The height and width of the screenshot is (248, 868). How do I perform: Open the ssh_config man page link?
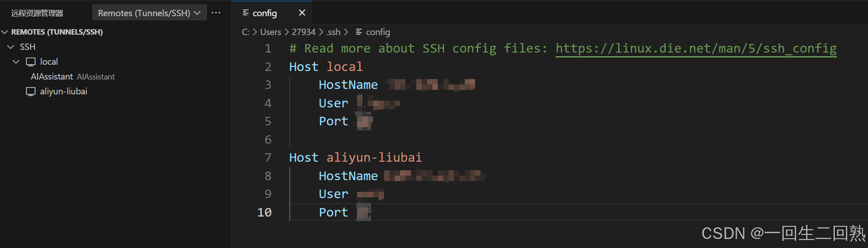(696, 49)
